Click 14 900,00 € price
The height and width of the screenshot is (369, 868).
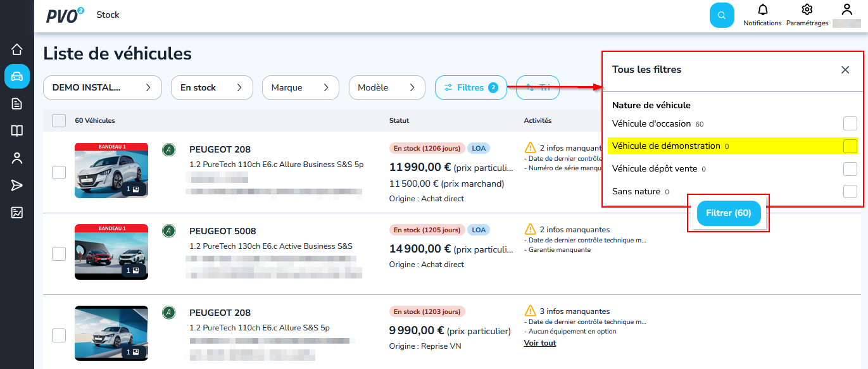[x=420, y=249]
